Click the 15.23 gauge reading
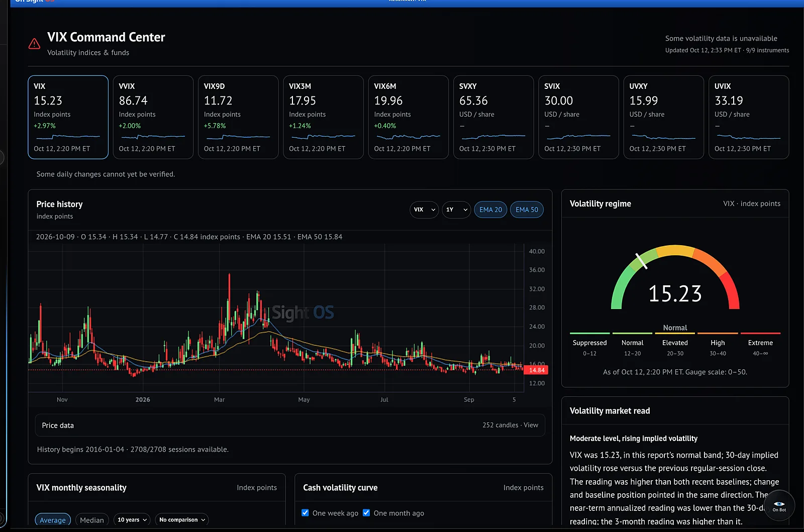 click(x=675, y=293)
